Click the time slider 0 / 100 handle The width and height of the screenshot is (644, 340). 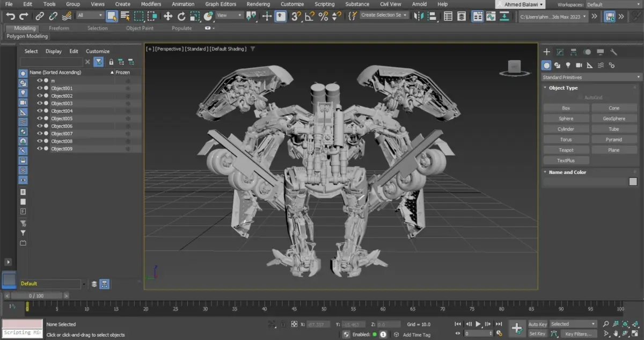pos(36,295)
